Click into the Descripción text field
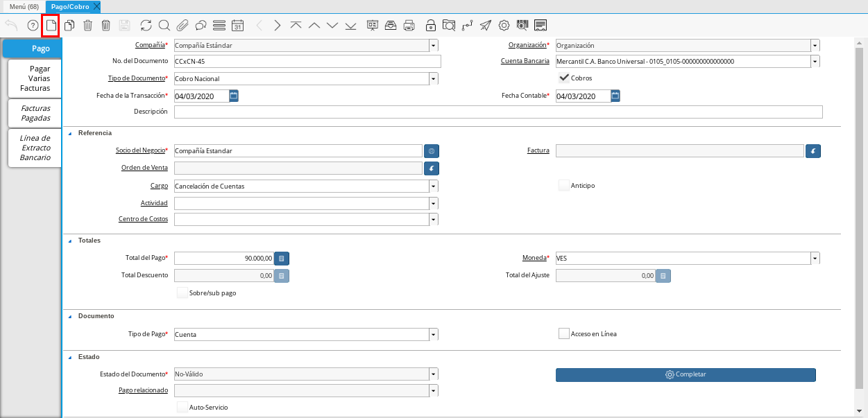The width and height of the screenshot is (868, 418). point(497,112)
